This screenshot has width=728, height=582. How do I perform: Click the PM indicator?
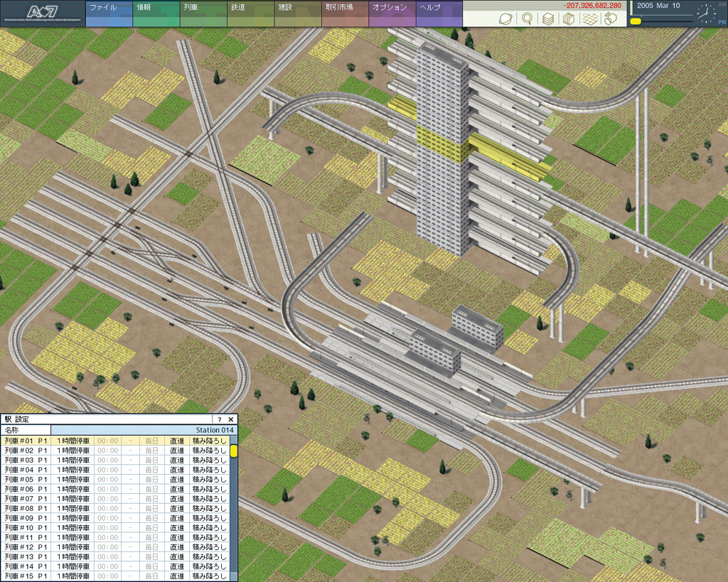(x=722, y=22)
